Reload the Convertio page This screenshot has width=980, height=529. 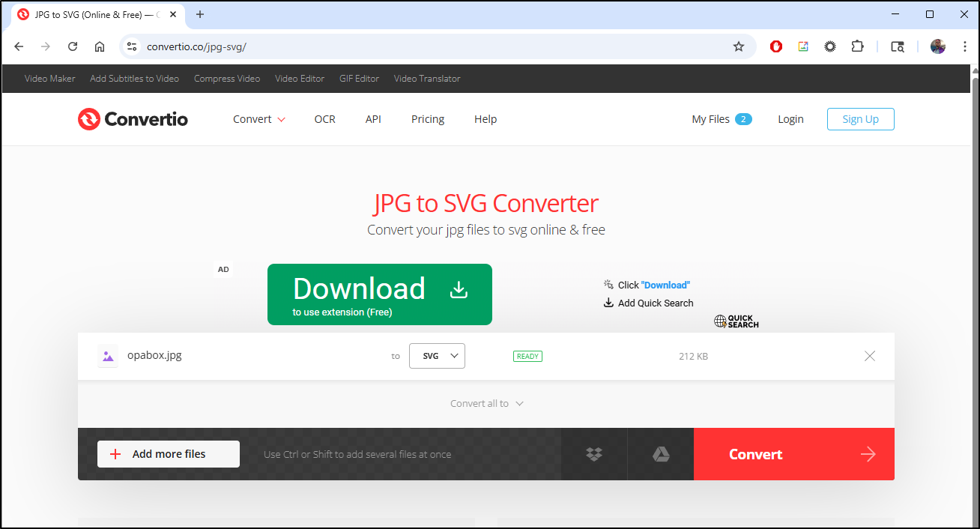[x=73, y=46]
